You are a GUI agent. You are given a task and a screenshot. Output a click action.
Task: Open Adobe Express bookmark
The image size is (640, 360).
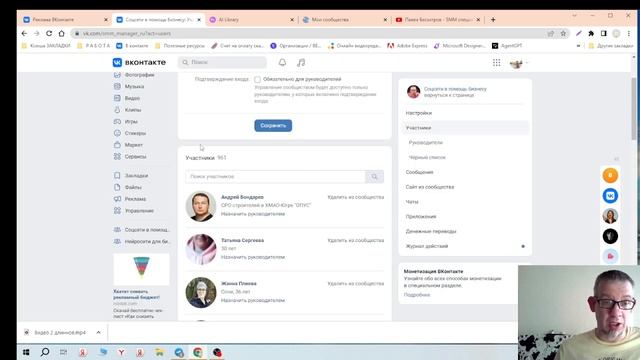pyautogui.click(x=407, y=46)
